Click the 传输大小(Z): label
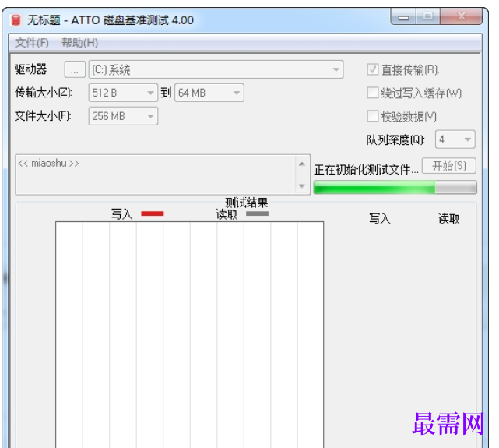Image resolution: width=499 pixels, height=448 pixels. point(44,93)
